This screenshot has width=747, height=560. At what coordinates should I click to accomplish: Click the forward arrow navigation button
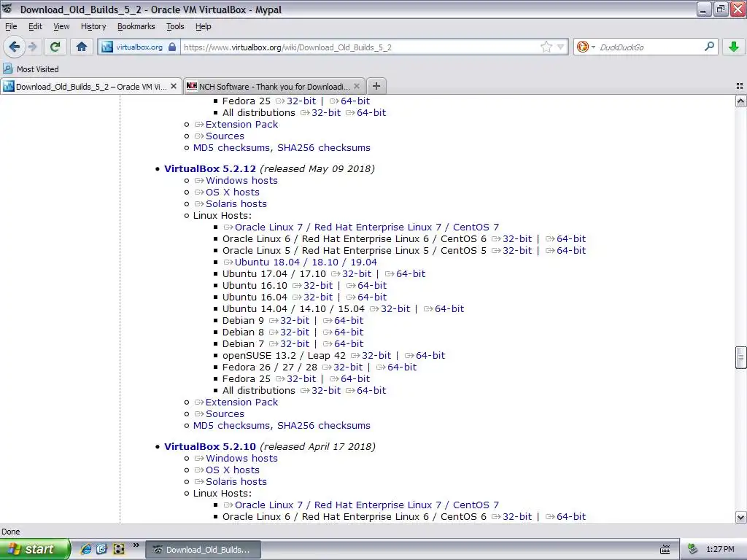(33, 47)
